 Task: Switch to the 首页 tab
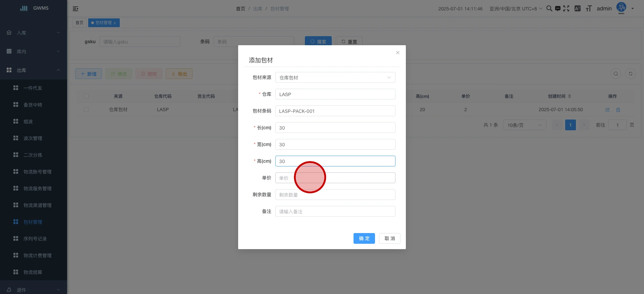click(79, 23)
